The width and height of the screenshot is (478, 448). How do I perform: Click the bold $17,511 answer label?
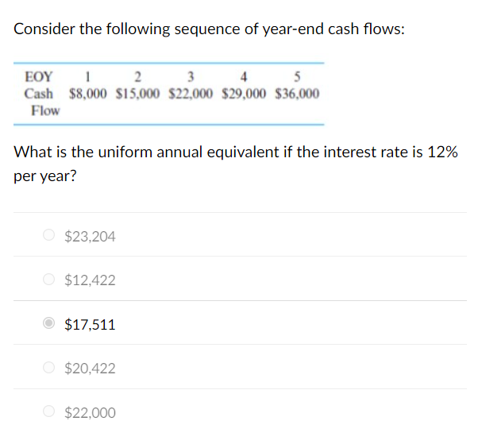[90, 325]
